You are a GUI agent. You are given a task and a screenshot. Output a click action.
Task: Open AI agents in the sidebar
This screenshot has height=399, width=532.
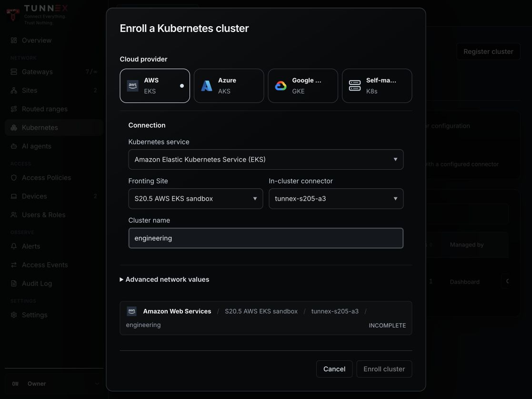click(54, 146)
